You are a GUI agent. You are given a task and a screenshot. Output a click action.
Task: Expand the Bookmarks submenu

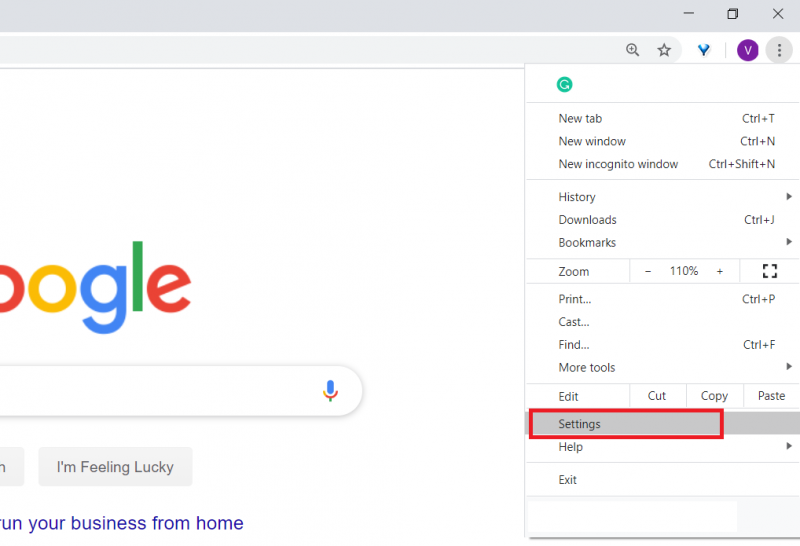(x=663, y=242)
